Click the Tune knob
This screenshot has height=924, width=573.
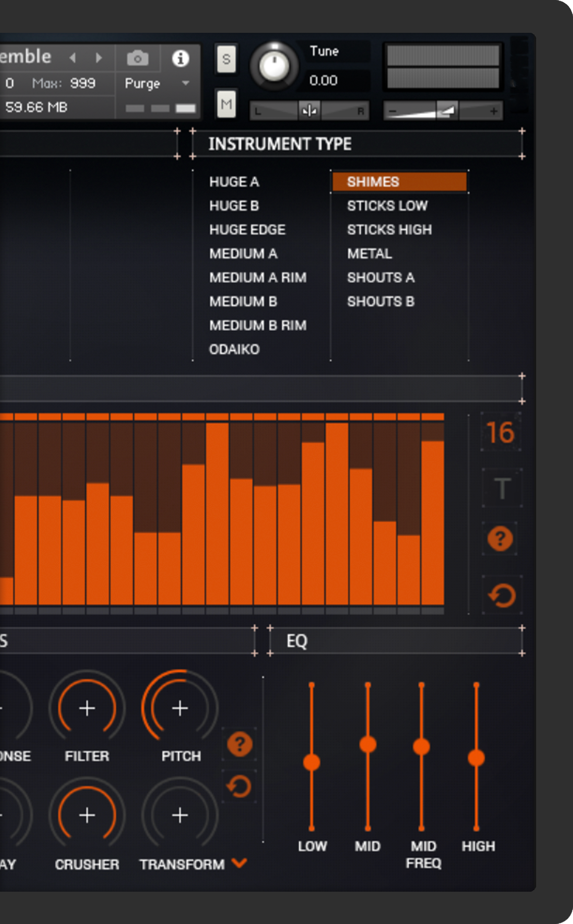[274, 66]
